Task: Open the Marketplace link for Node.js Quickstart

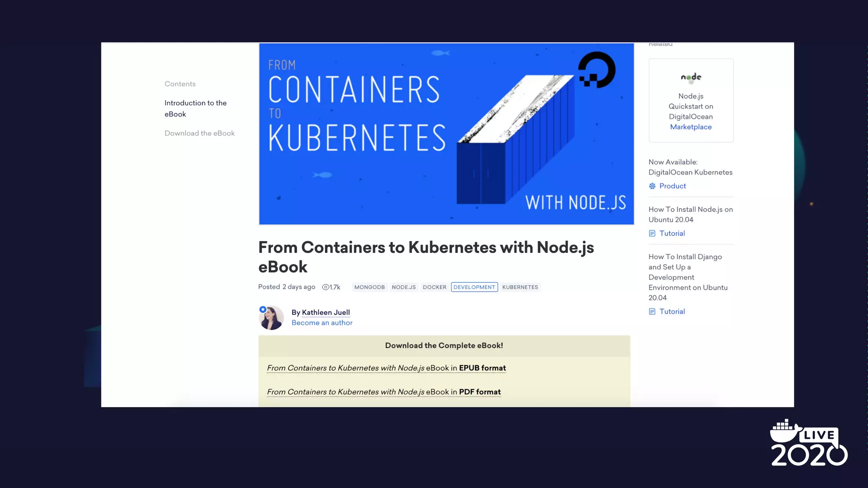Action: [690, 127]
